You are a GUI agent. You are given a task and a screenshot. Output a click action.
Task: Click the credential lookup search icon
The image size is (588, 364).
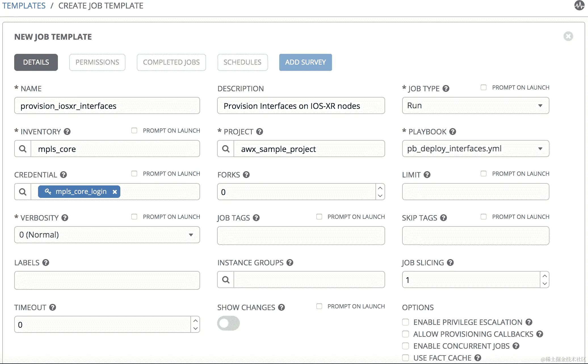(x=23, y=192)
